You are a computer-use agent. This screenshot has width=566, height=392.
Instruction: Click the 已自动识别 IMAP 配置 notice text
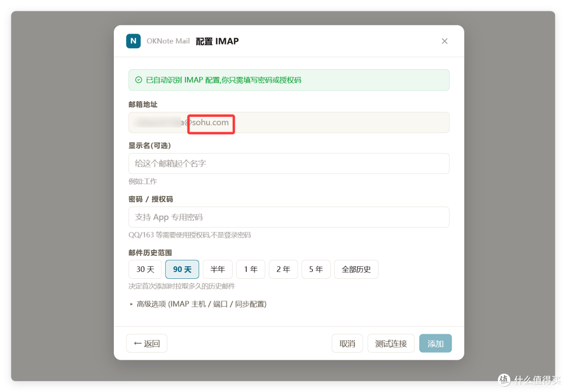tap(223, 80)
